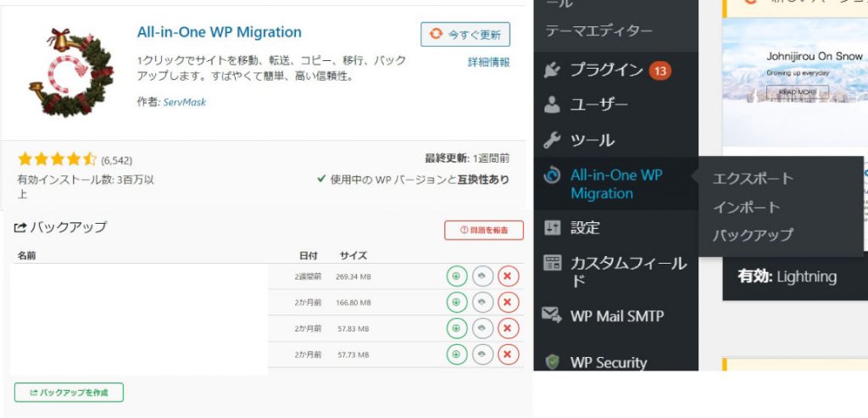Screen dimensions: 868x418
Task: Click the バックアップを作成 button
Action: click(x=70, y=393)
